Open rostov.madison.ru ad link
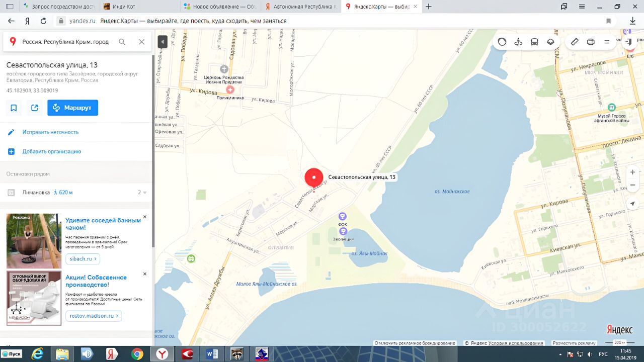This screenshot has height=362, width=644. (94, 316)
